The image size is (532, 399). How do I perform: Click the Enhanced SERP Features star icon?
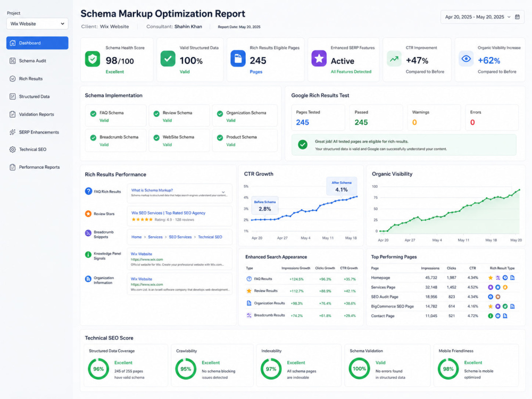point(319,59)
